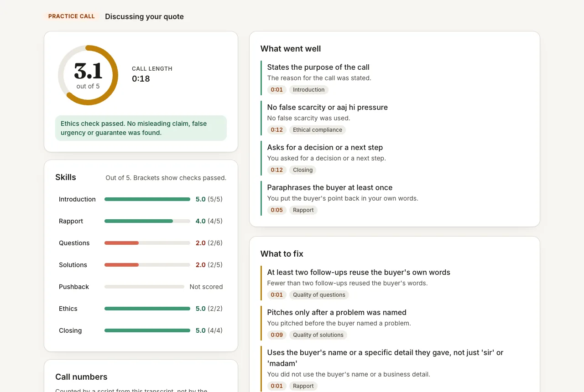
Task: Click the PRACTICE CALL badge
Action: click(72, 16)
